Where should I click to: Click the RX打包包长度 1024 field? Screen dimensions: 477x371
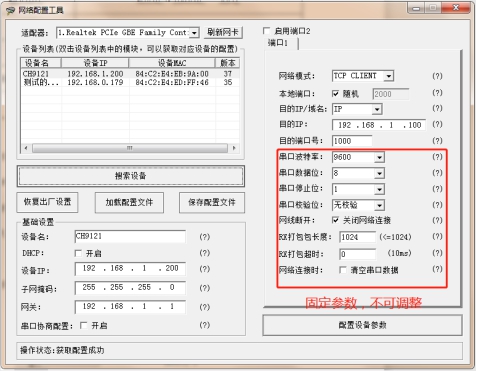357,237
